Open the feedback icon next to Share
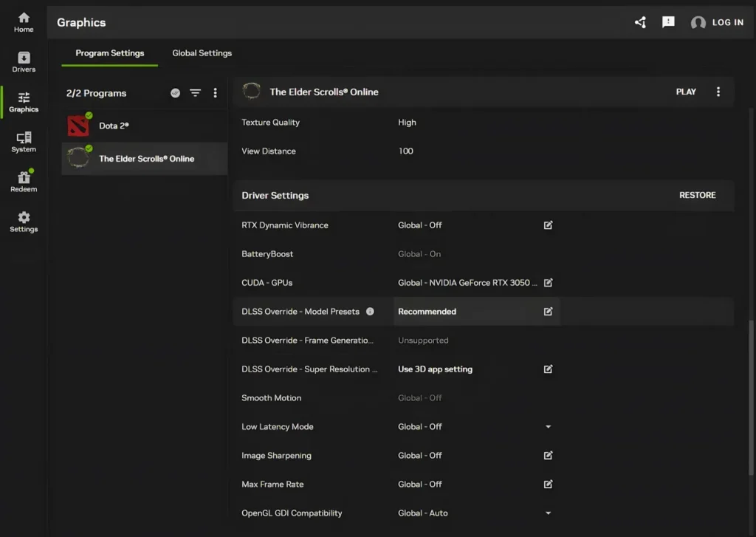756x537 pixels. 668,22
